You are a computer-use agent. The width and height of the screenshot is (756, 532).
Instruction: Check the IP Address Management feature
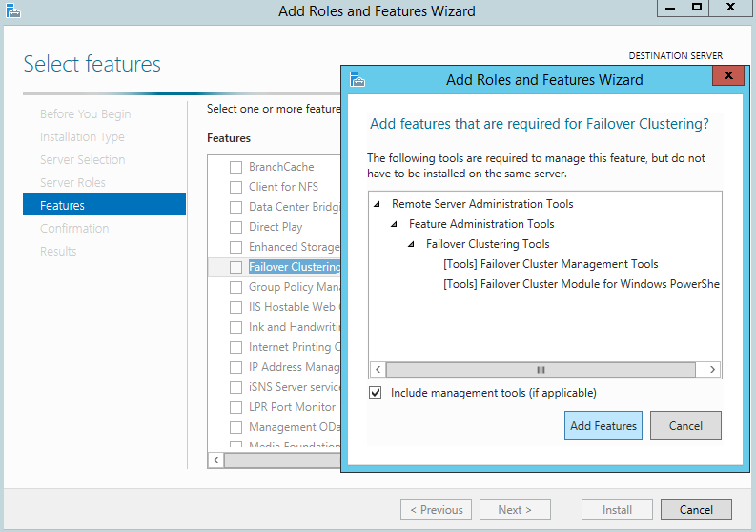[235, 367]
